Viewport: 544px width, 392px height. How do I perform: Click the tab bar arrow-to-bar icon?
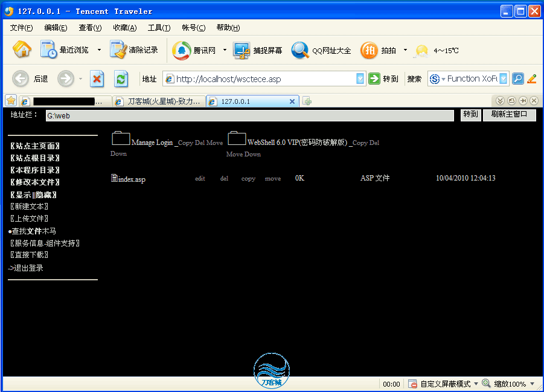coord(523,101)
